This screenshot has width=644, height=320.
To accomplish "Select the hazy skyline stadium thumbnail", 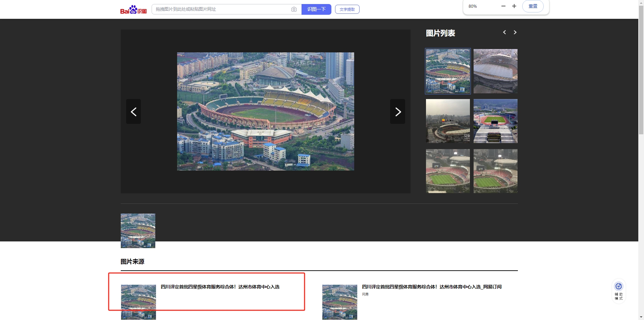I will pyautogui.click(x=448, y=121).
